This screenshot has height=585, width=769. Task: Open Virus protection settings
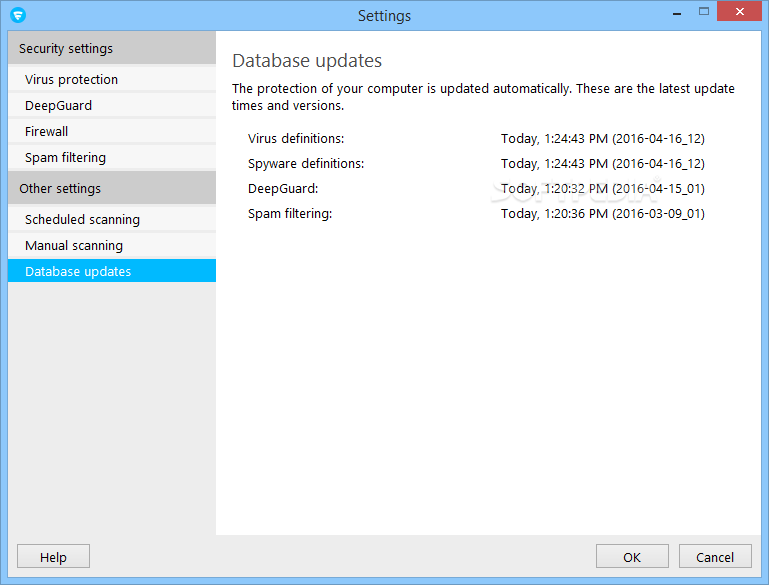coord(112,79)
